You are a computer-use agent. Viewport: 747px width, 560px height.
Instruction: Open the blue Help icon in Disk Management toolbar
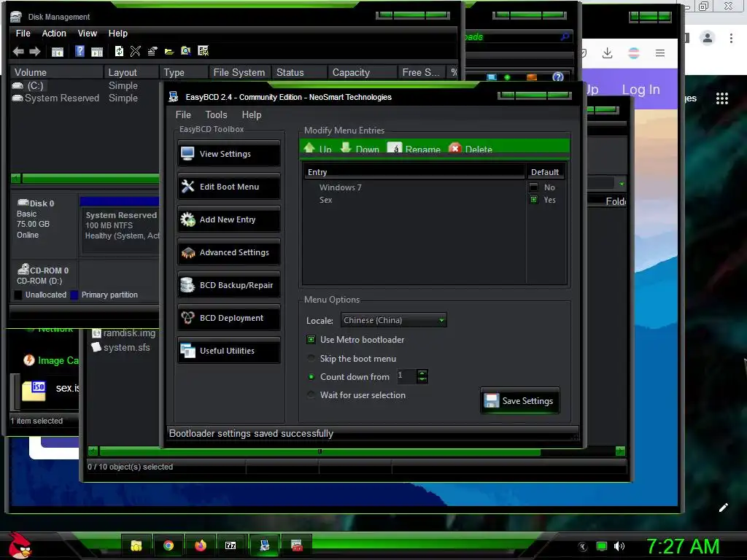(80, 51)
